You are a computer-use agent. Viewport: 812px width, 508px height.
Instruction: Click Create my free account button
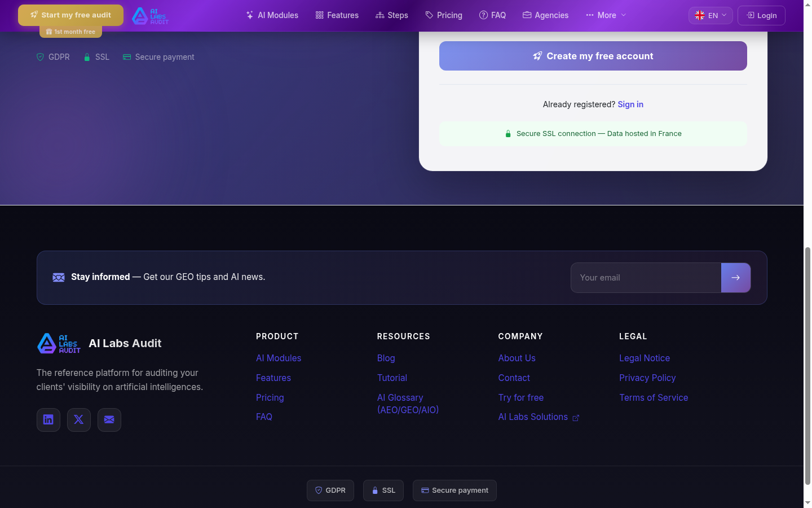(x=593, y=56)
